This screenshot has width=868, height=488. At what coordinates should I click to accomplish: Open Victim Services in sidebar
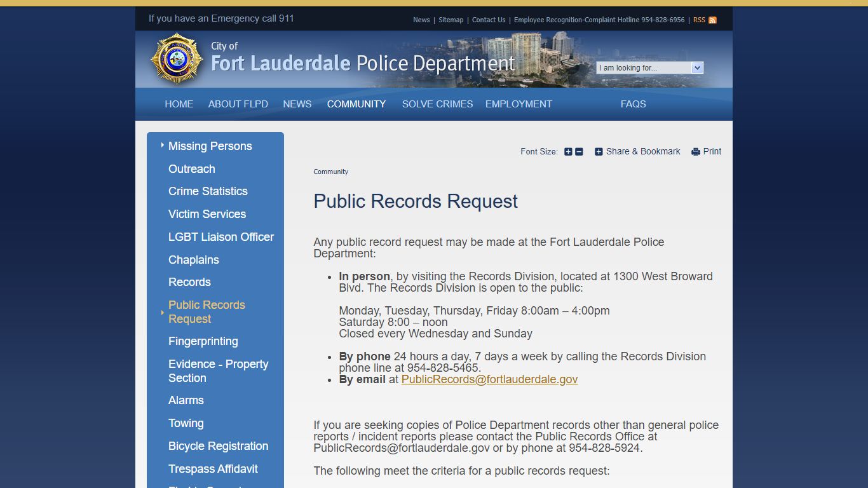pos(207,214)
